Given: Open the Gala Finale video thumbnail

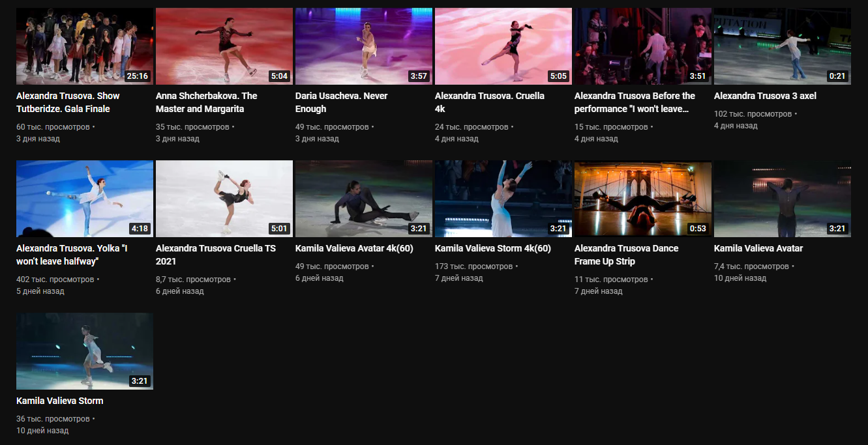Looking at the screenshot, I should pos(85,46).
